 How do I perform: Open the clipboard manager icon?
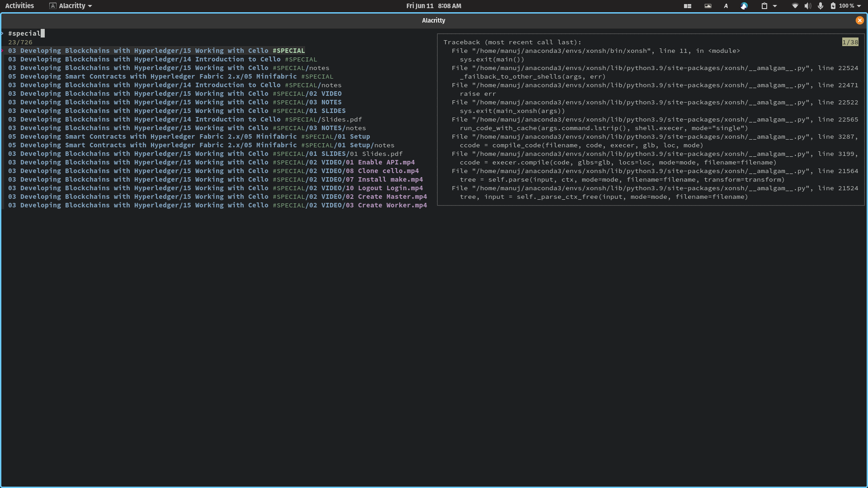(764, 6)
